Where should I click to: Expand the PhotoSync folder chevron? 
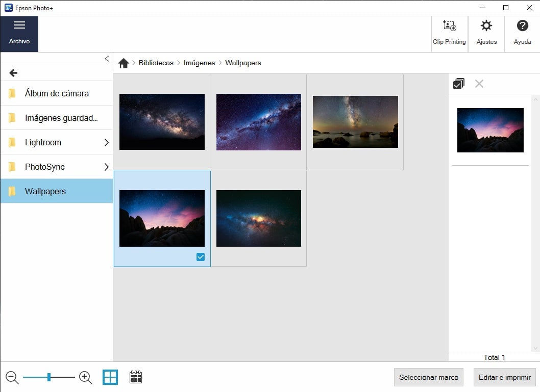coord(106,167)
